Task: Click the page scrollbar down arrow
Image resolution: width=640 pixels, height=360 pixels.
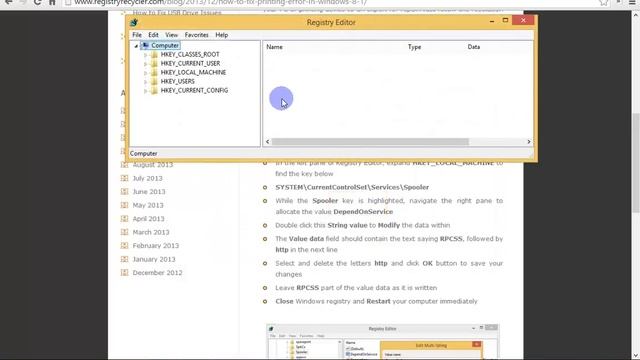Action: 636,356
